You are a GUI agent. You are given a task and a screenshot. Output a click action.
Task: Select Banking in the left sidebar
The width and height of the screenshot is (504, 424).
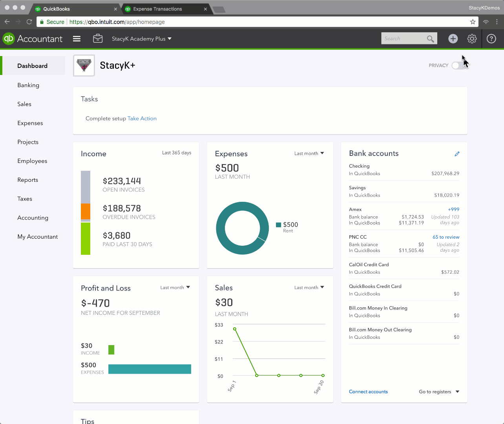point(28,85)
